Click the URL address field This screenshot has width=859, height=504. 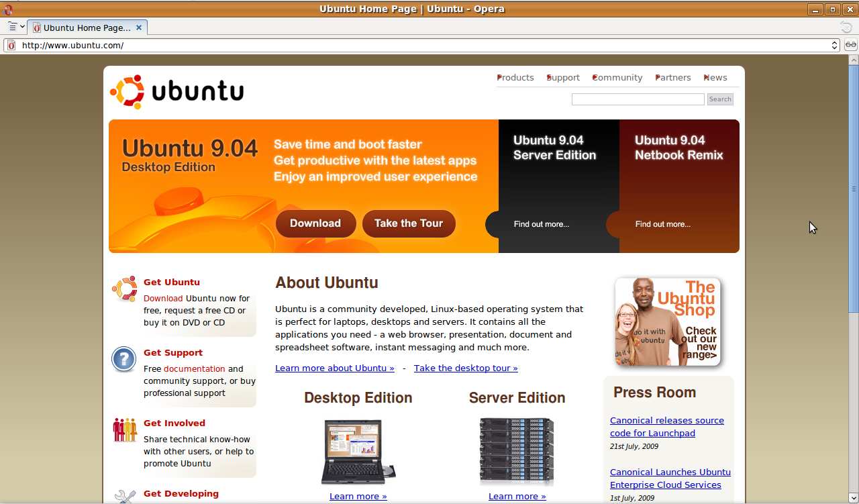tap(421, 46)
